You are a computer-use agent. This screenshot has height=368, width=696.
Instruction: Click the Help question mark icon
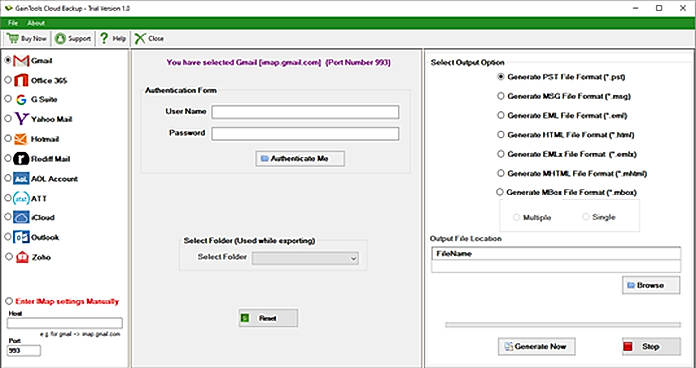coord(104,39)
